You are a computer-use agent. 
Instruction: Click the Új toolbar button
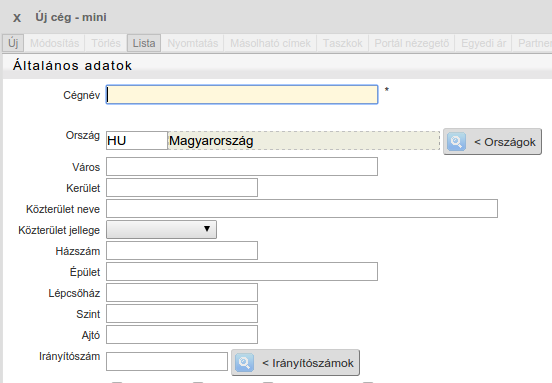point(13,43)
